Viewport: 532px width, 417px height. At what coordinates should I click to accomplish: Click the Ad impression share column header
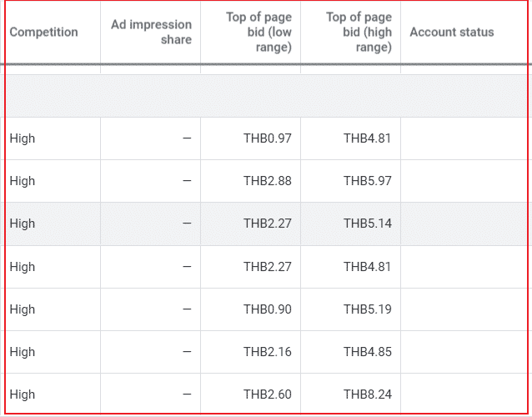(151, 33)
